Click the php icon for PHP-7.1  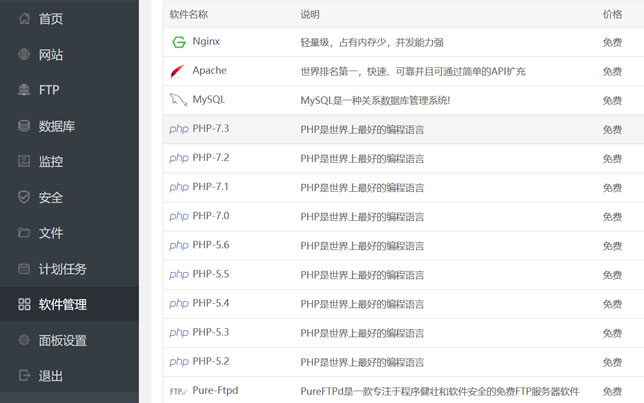coord(179,188)
